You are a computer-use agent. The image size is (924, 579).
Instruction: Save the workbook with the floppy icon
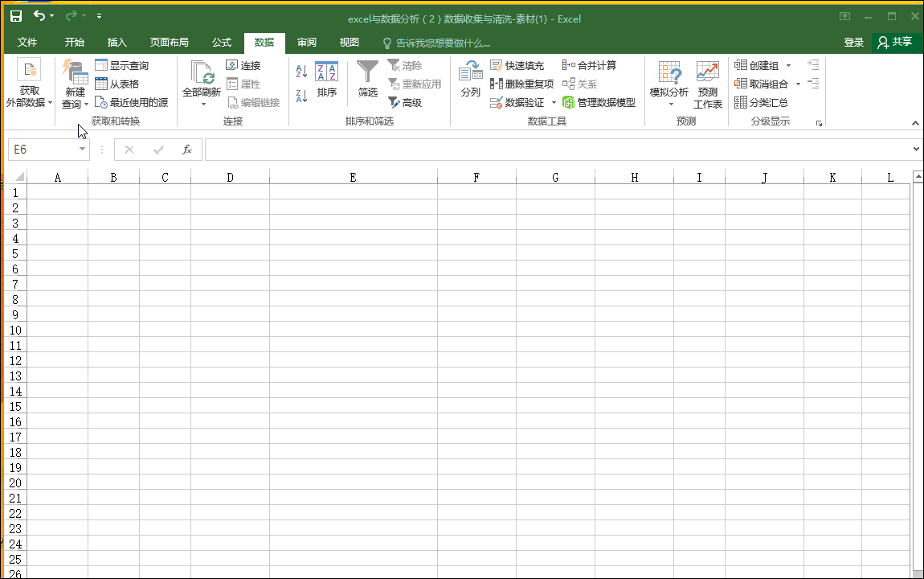(x=17, y=16)
